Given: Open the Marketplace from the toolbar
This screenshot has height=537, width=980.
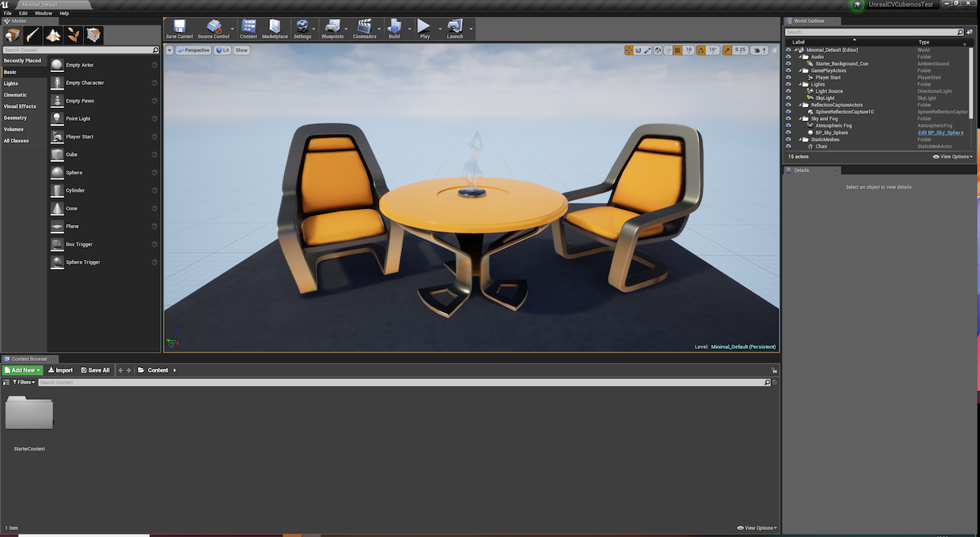Looking at the screenshot, I should (274, 28).
